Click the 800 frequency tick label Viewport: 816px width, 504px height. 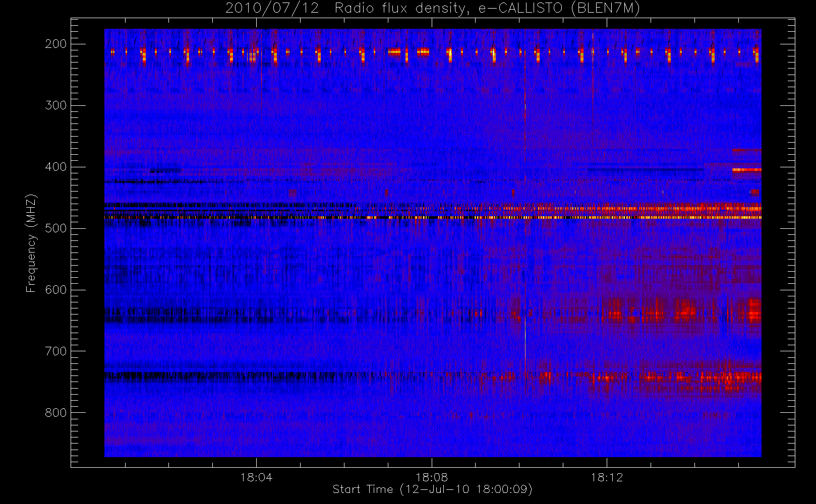(56, 413)
